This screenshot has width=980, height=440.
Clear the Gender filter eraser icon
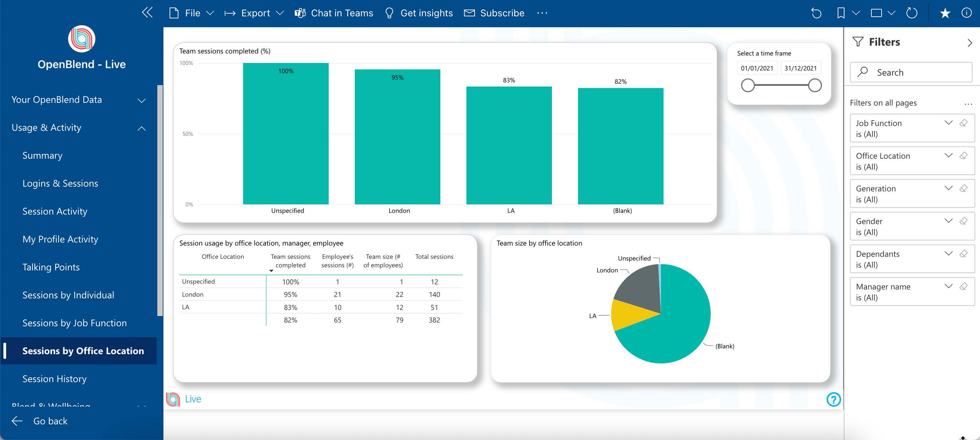pos(963,221)
